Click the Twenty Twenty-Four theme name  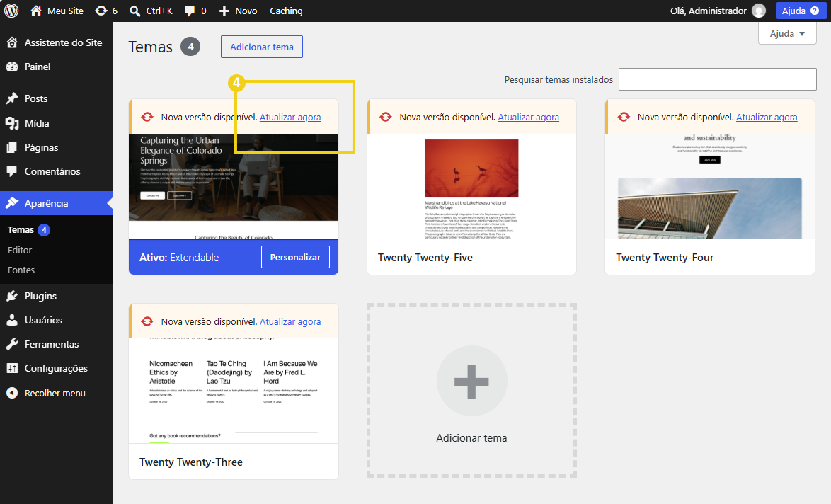[x=665, y=258]
